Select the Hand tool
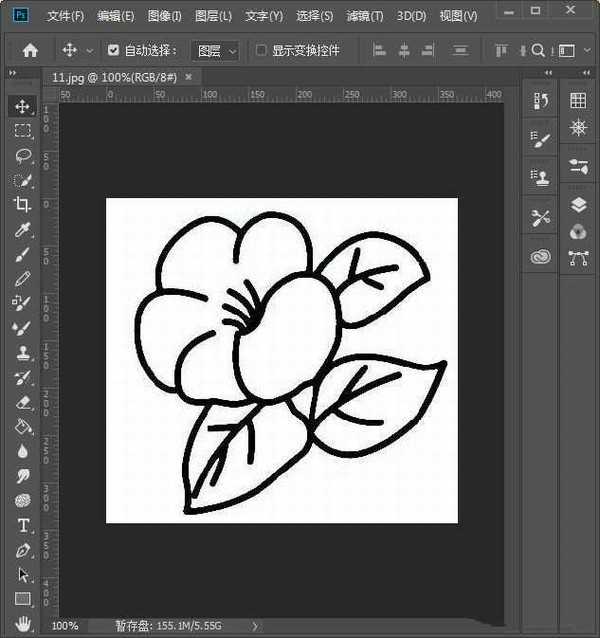 pyautogui.click(x=22, y=624)
